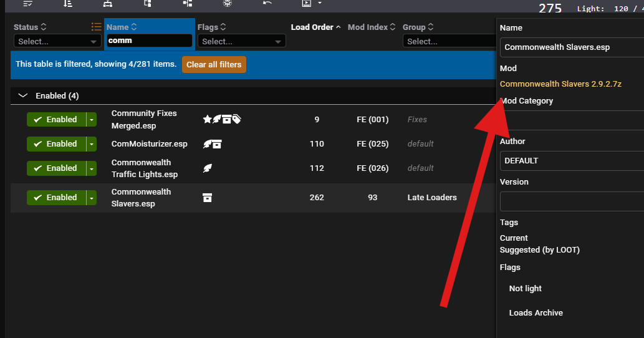This screenshot has height=338, width=644.
Task: Select ComMoisturizer.esp plugin name
Action: click(149, 143)
